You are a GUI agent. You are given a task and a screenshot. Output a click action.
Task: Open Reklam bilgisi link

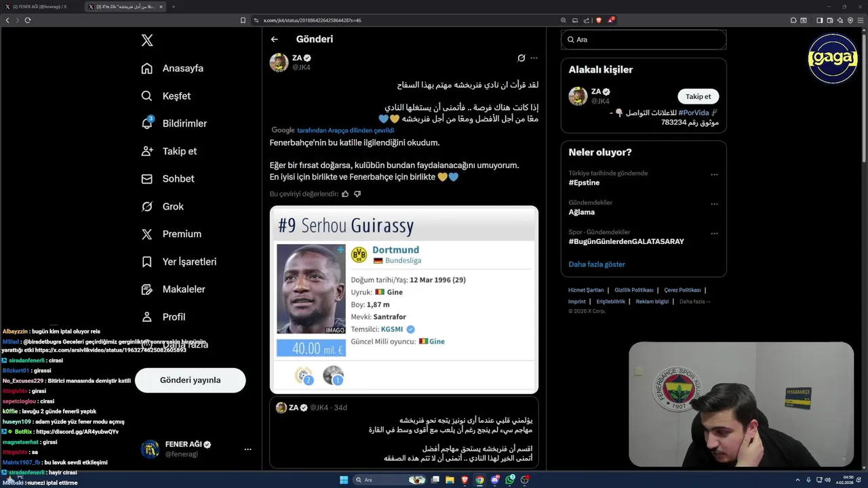[652, 302]
